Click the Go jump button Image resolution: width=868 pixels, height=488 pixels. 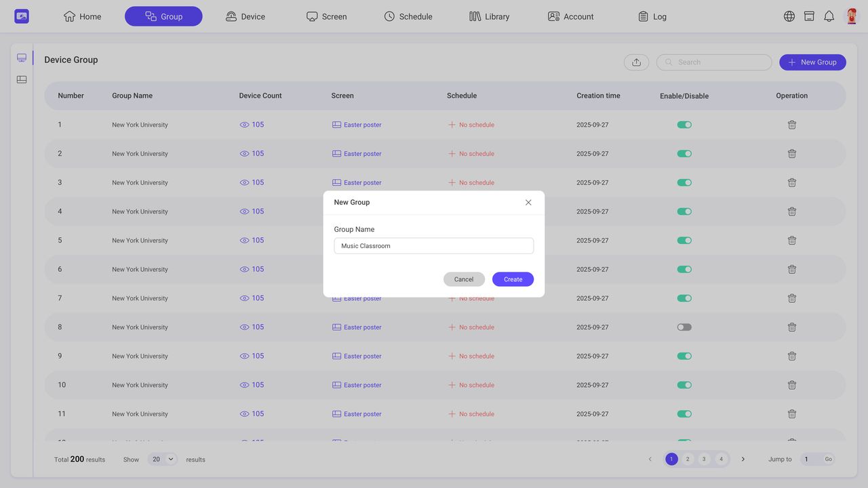(828, 459)
